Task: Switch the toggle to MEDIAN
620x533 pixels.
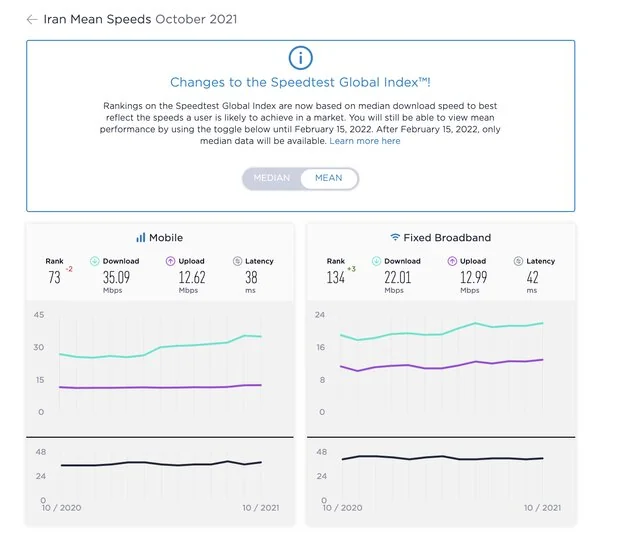Action: 271,178
